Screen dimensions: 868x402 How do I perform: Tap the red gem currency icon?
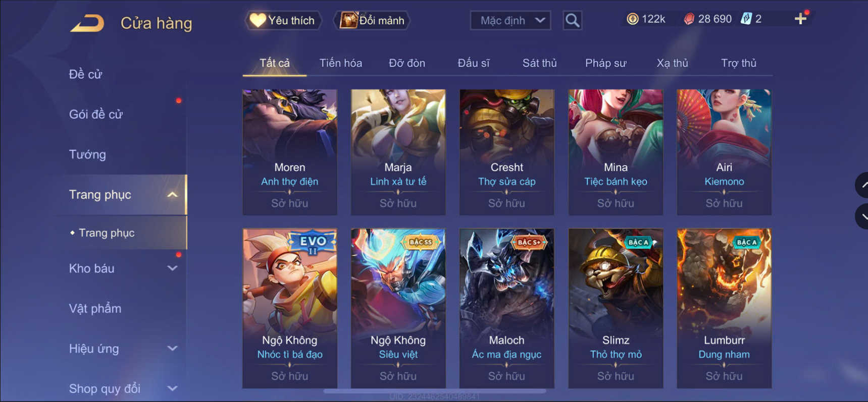689,19
